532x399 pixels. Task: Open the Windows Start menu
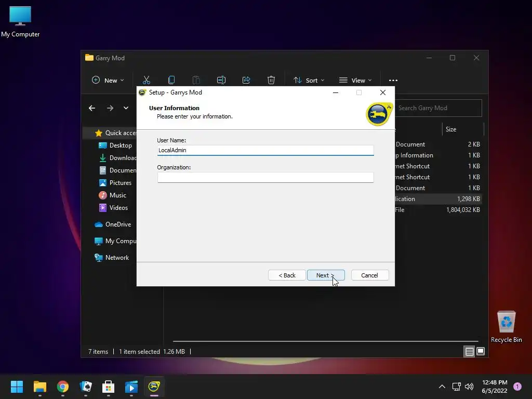coord(17,387)
